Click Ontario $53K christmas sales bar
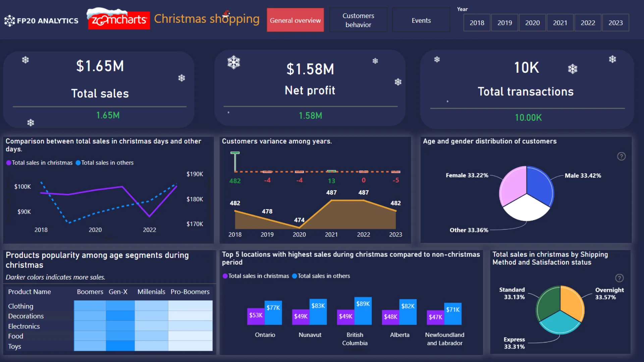 click(x=256, y=316)
